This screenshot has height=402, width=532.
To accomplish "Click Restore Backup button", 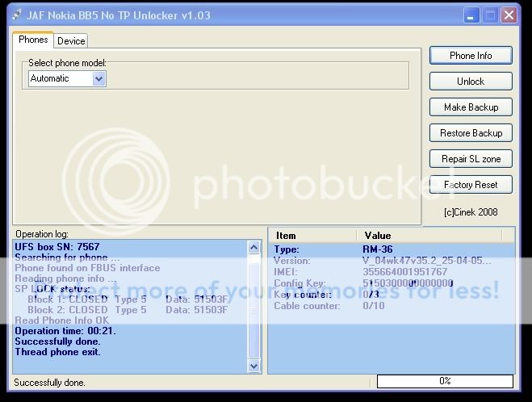I will click(471, 133).
